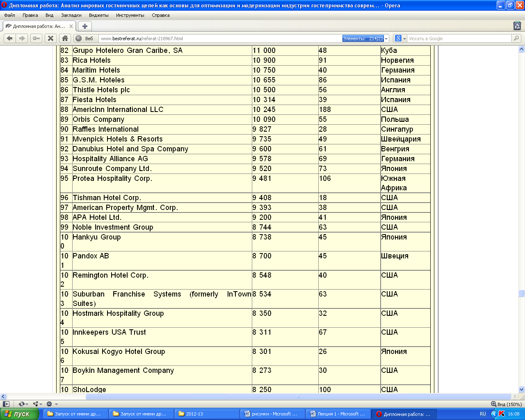The width and height of the screenshot is (525, 420).
Task: Go back with the Back arrow button
Action: pos(10,38)
